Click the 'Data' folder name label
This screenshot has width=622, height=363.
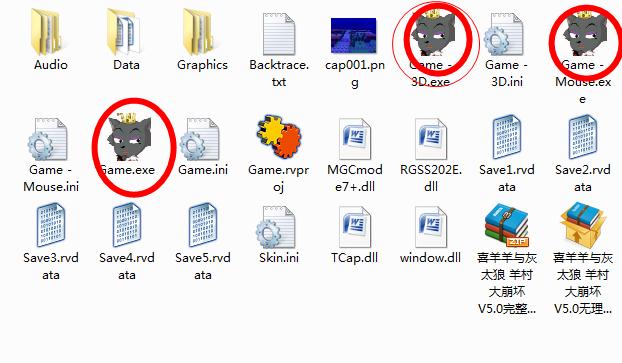click(127, 65)
